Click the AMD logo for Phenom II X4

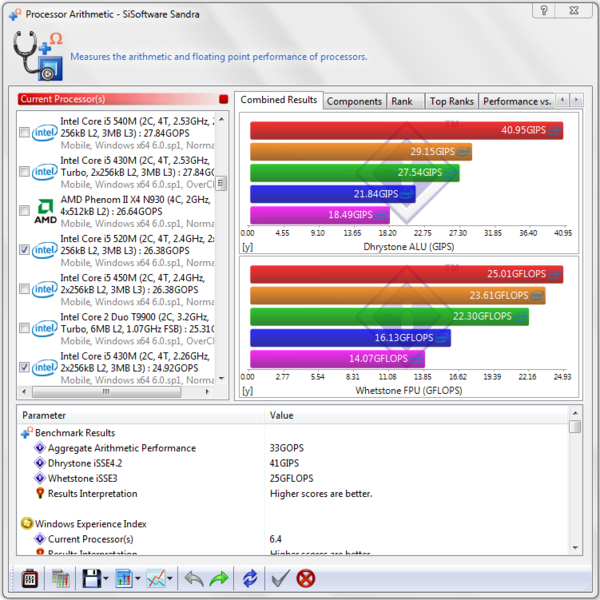click(x=45, y=211)
